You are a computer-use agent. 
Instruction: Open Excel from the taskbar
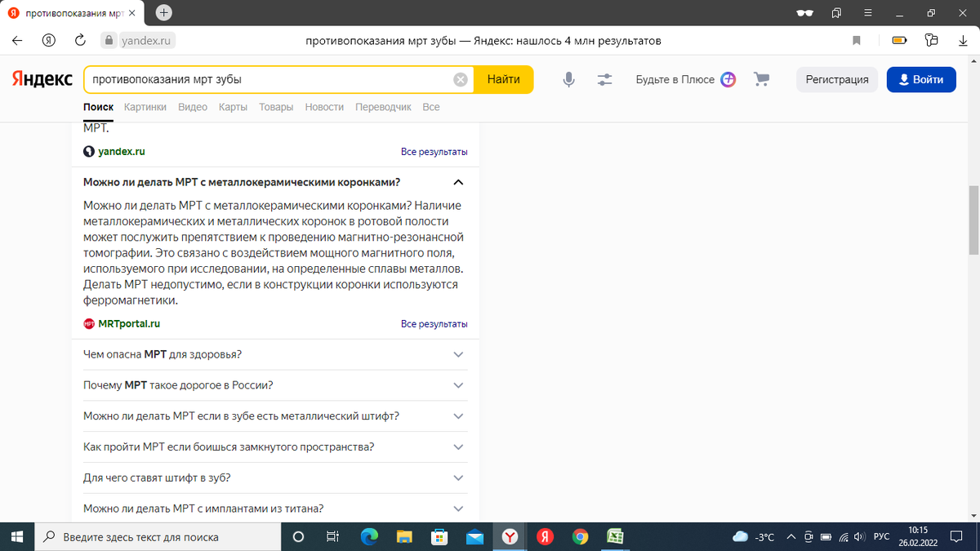[x=615, y=536]
